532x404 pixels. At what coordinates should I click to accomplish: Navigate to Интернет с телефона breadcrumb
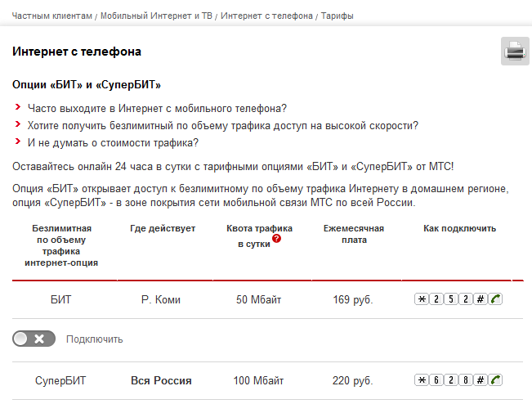coord(266,16)
